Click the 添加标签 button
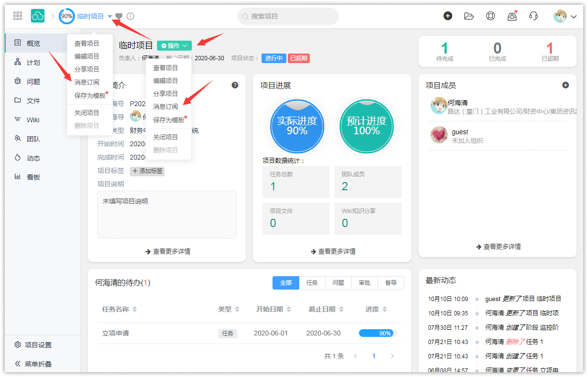The image size is (588, 377). coord(147,171)
